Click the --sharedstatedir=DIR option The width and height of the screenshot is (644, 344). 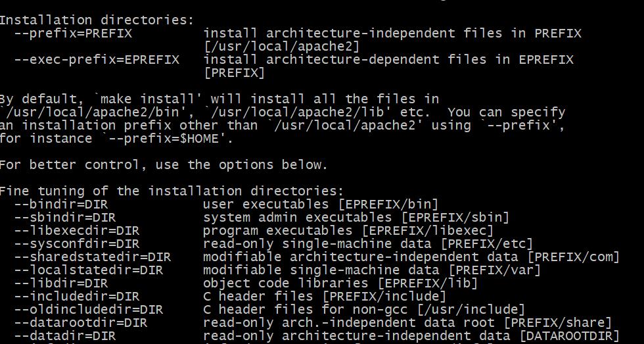93,257
